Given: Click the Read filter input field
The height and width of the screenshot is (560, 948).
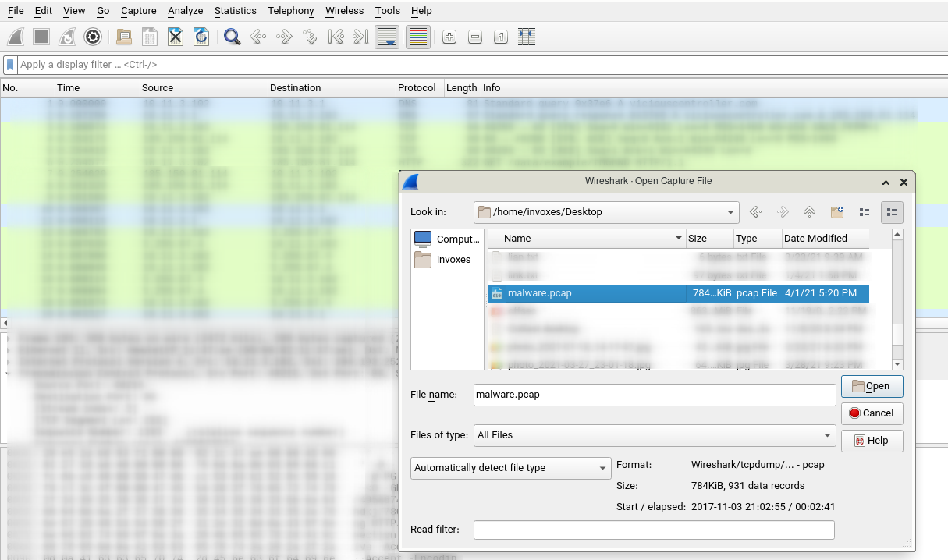Looking at the screenshot, I should (654, 530).
